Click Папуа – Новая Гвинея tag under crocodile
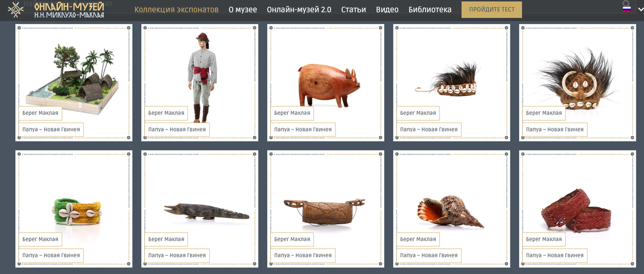The width and height of the screenshot is (644, 274). click(x=177, y=256)
